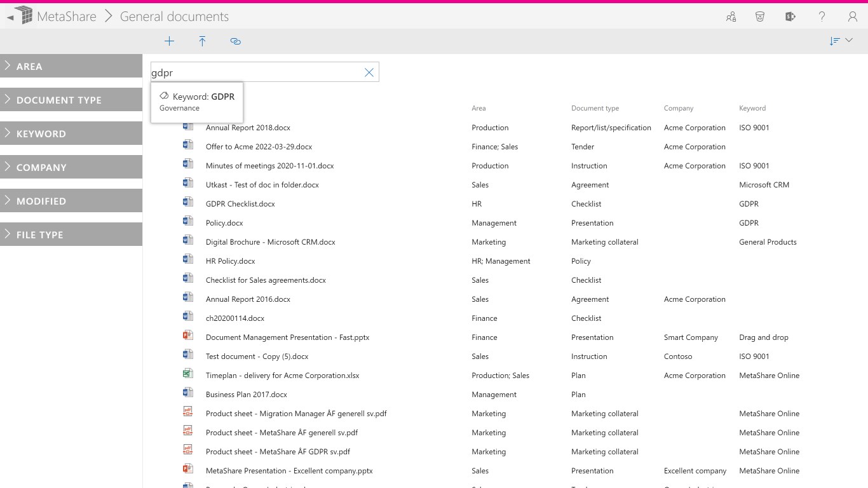Open the people/permissions icon in header
This screenshot has height=488, width=868.
(x=731, y=17)
